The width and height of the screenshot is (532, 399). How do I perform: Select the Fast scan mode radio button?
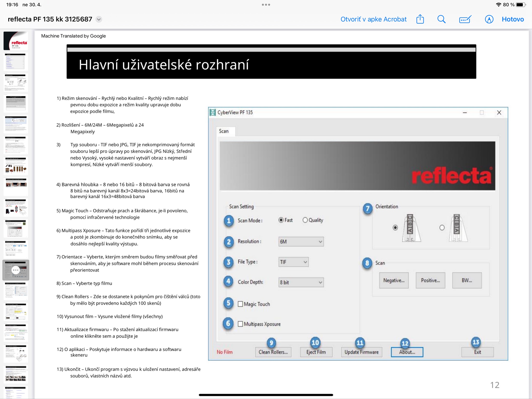tap(281, 220)
